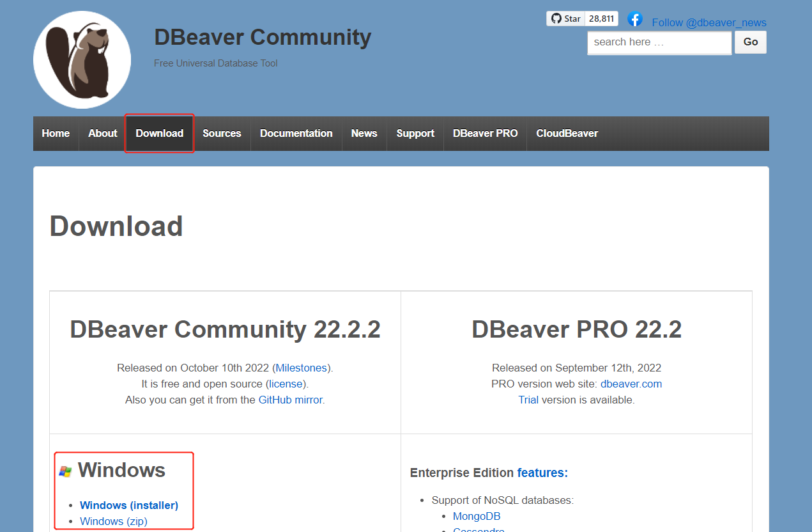Click the DBeaver beaver logo
Screen dimensions: 812x532
pos(82,60)
